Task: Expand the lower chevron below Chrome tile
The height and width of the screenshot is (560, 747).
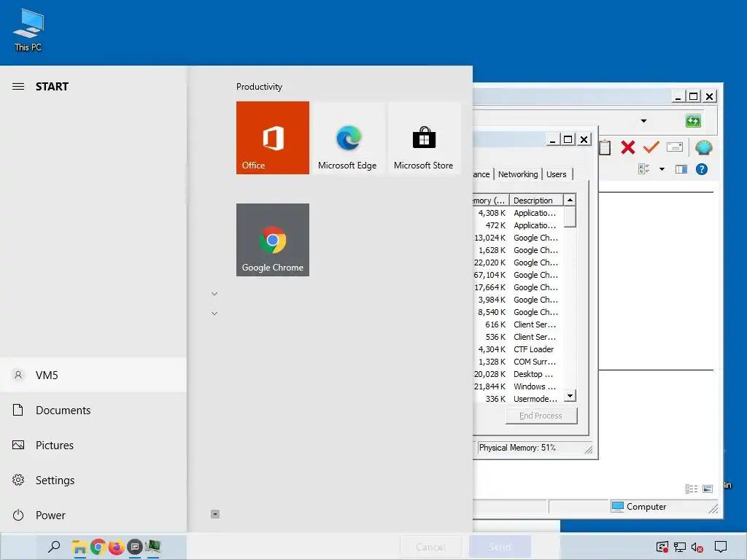Action: click(x=214, y=314)
